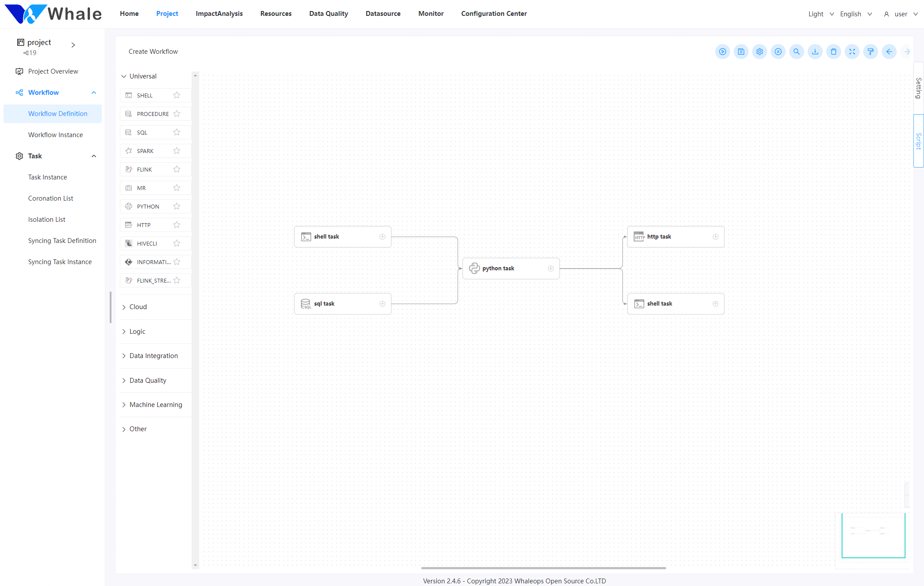Viewport: 924px width, 586px height.
Task: Favorite the HIVECLI task star
Action: pos(177,243)
